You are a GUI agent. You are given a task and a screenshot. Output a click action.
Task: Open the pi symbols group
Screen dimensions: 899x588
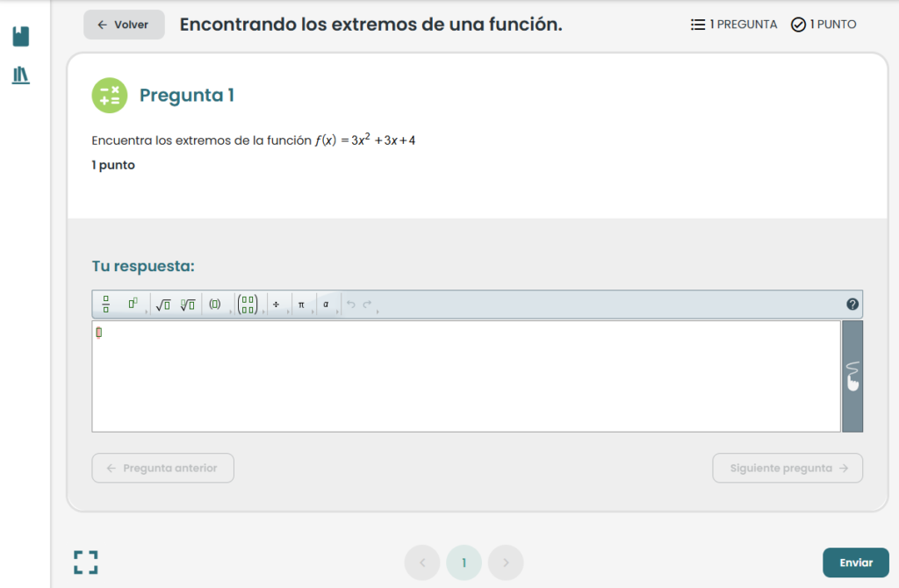coord(301,305)
